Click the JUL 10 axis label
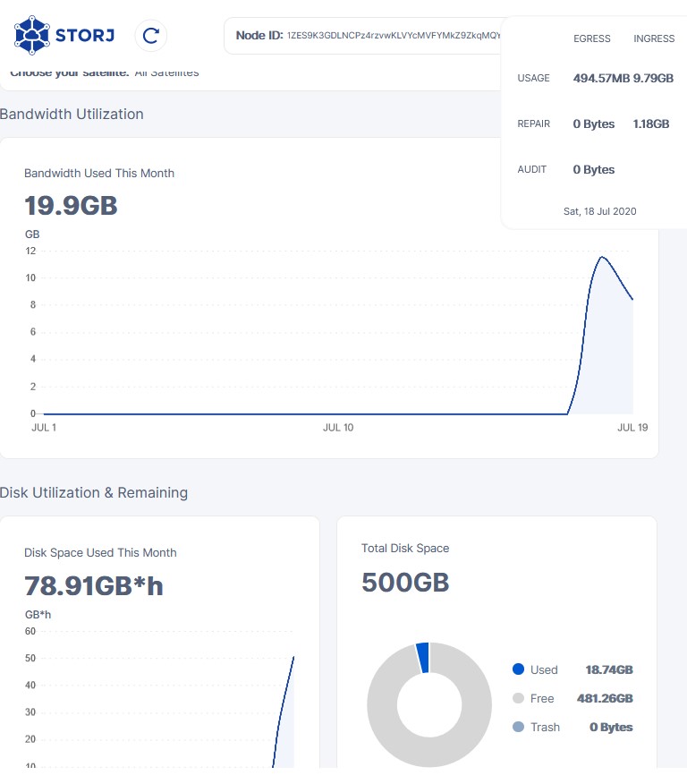The image size is (687, 784). pyautogui.click(x=337, y=428)
